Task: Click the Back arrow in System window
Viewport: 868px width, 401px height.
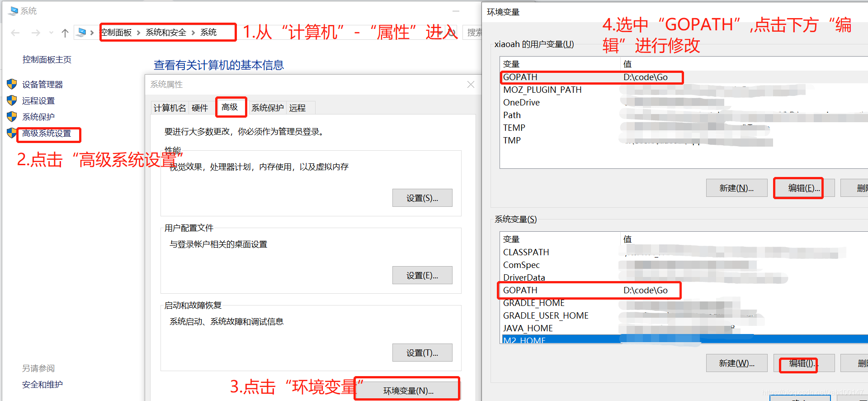Action: pos(15,33)
